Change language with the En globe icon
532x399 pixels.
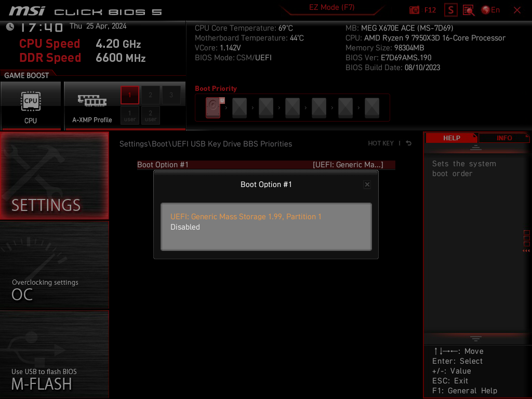pos(490,10)
